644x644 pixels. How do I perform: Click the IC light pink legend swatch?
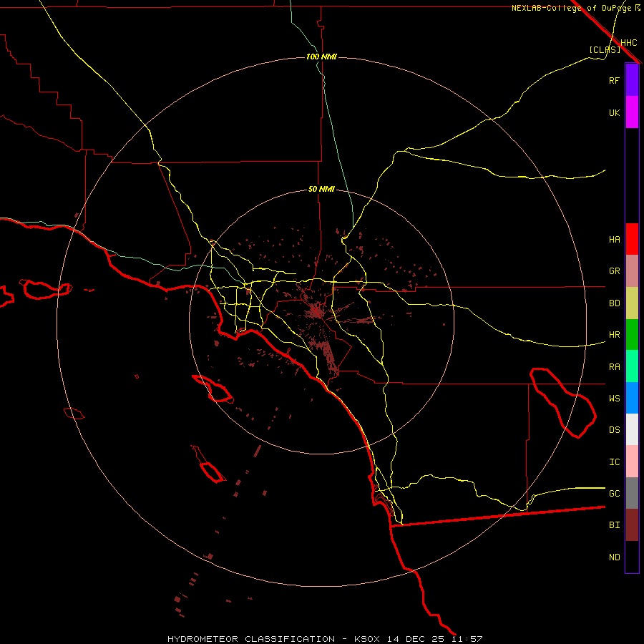click(632, 462)
